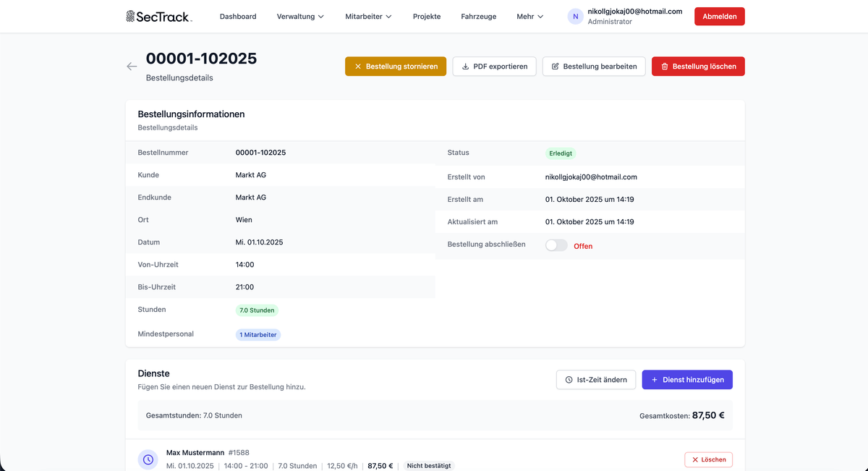This screenshot has width=868, height=471.
Task: Add a new service with Dienst hinzufügen
Action: click(x=687, y=380)
